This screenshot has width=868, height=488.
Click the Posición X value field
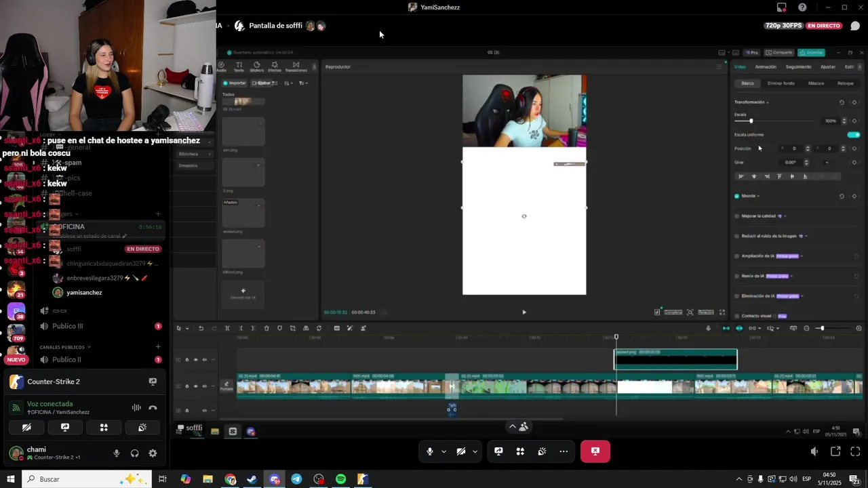click(x=793, y=148)
